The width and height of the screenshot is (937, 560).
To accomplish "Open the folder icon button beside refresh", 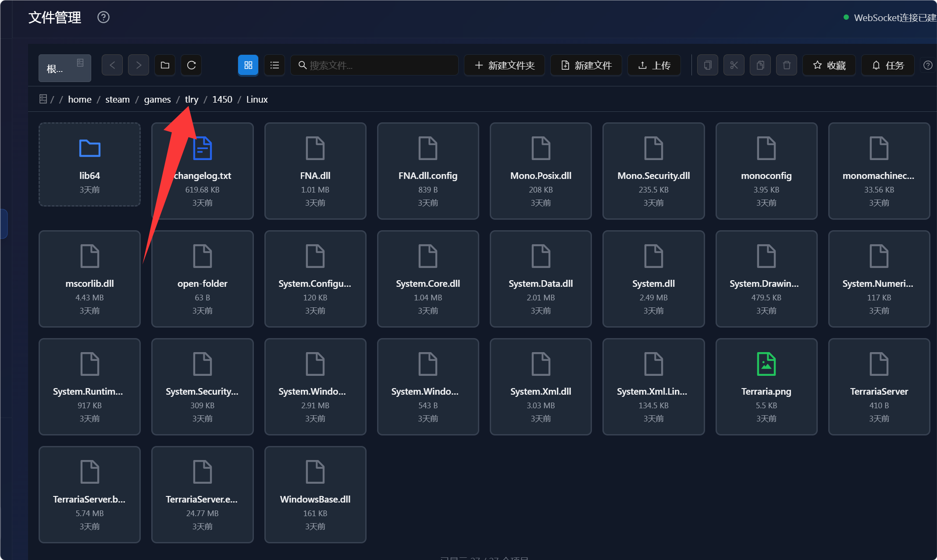I will (x=165, y=65).
